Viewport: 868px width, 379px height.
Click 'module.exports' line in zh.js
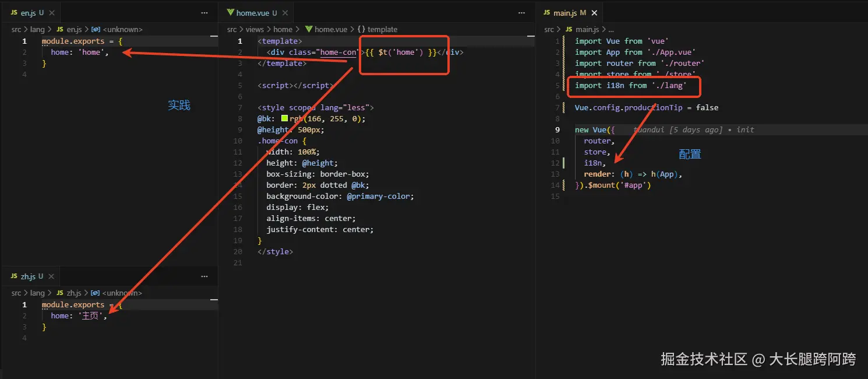(x=82, y=305)
